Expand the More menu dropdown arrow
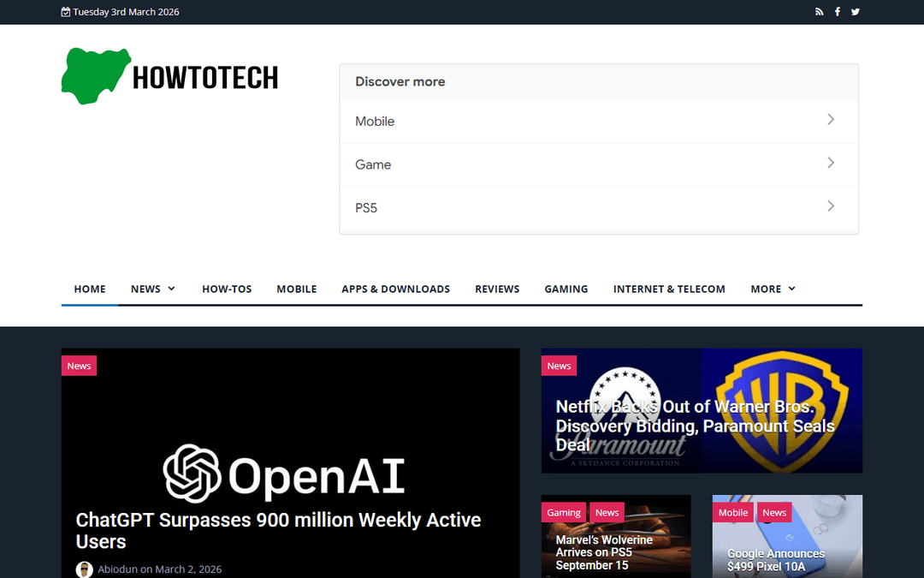This screenshot has width=924, height=578. [x=792, y=289]
